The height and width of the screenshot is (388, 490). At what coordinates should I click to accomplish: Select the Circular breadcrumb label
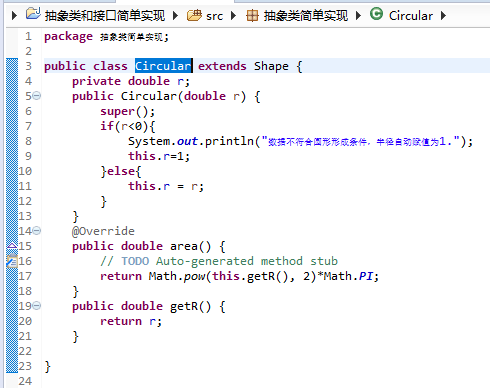point(411,16)
